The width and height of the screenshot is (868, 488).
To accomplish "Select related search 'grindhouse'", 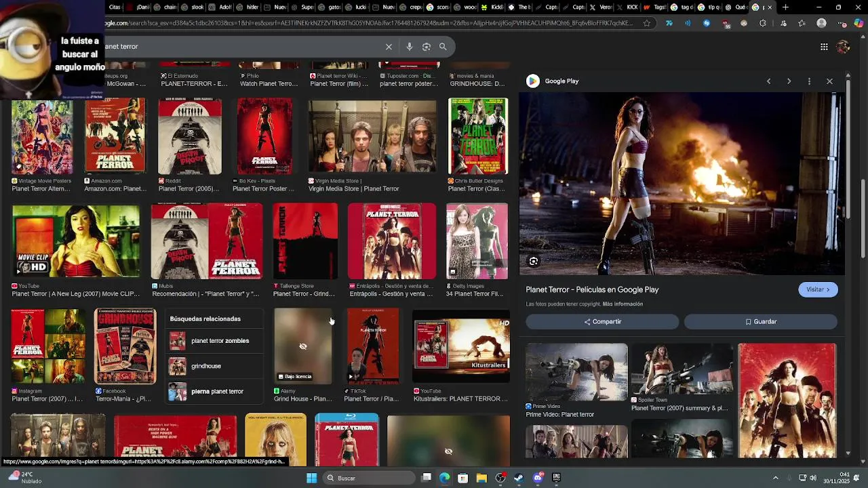I will [215, 366].
